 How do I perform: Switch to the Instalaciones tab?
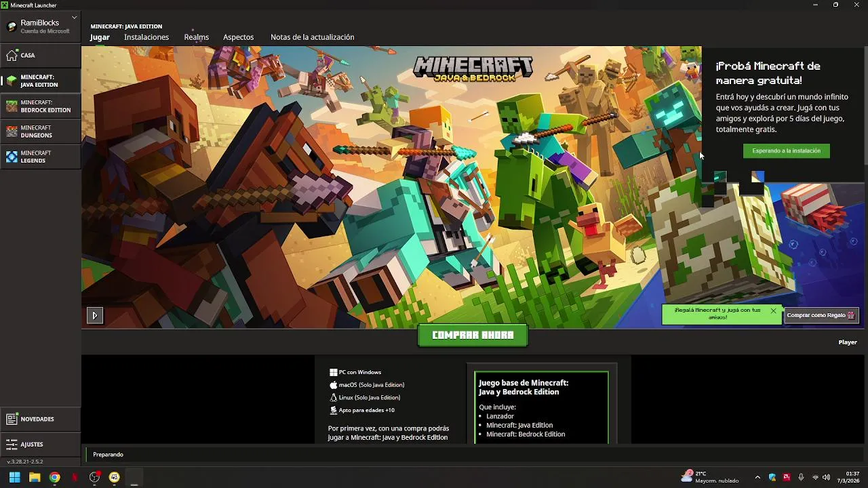point(146,37)
